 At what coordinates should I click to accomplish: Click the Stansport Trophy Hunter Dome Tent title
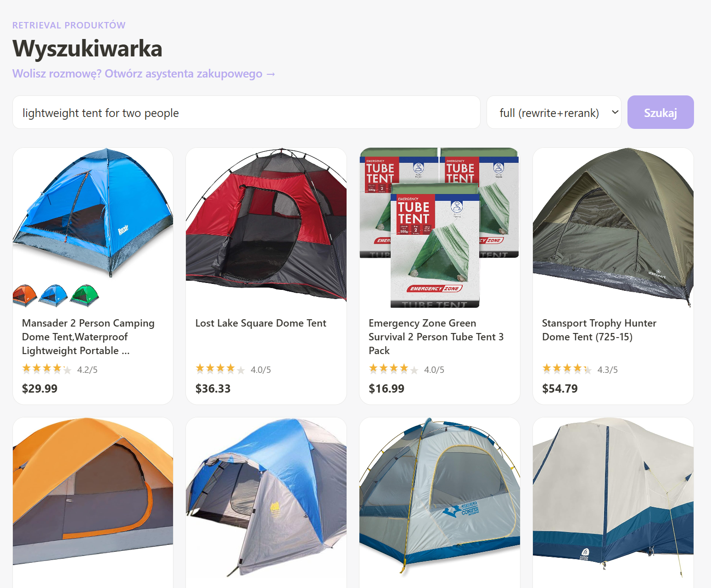click(599, 330)
